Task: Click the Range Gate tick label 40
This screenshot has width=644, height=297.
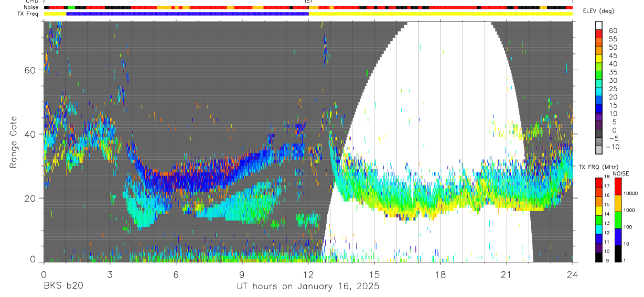Action: click(31, 134)
